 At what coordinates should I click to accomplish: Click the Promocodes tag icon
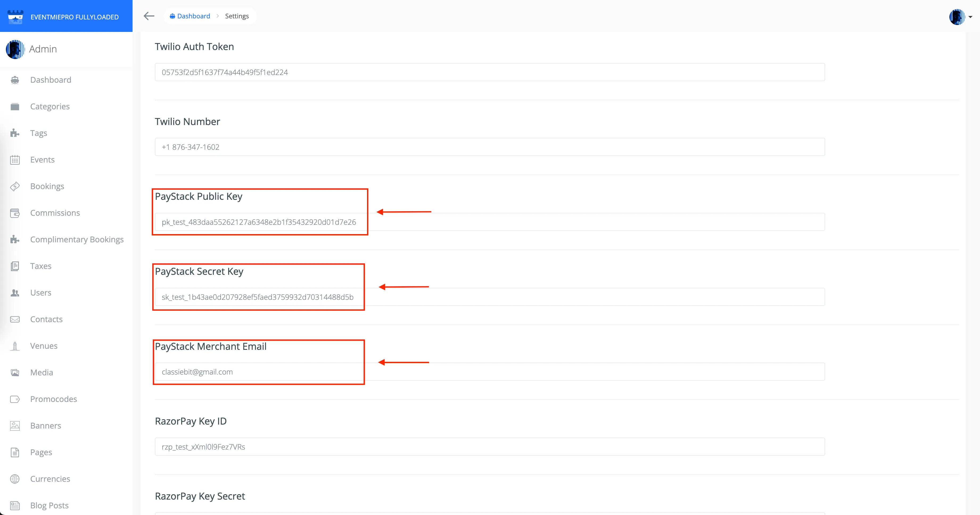[15, 399]
